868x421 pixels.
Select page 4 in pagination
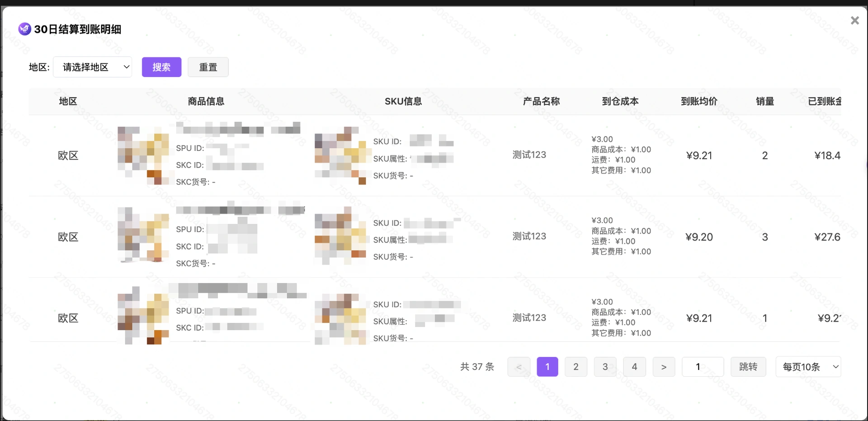[634, 367]
